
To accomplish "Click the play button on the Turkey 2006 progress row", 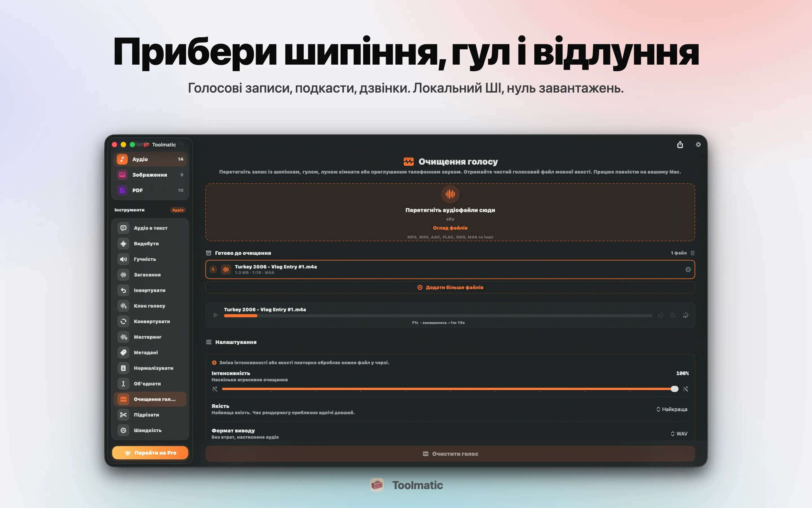I will tap(215, 315).
